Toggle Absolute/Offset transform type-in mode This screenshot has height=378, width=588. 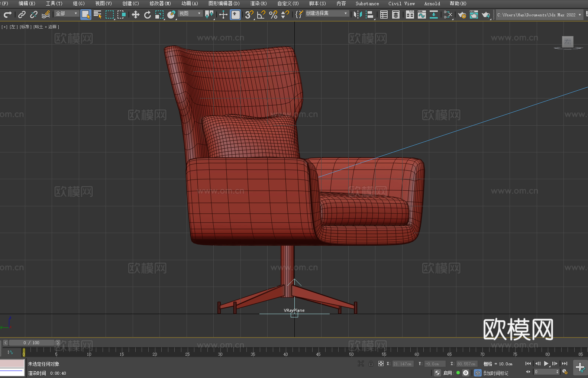pyautogui.click(x=381, y=364)
